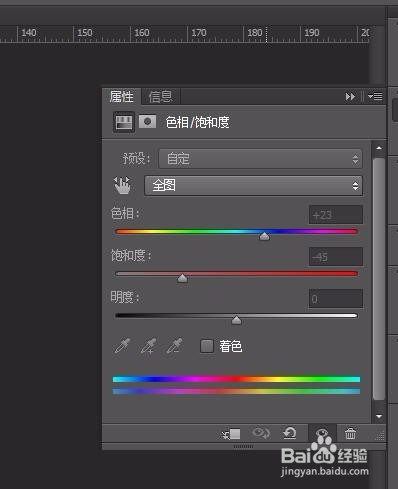Click the panel scroll down arrow
Image resolution: width=398 pixels, height=489 pixels.
pyautogui.click(x=379, y=416)
